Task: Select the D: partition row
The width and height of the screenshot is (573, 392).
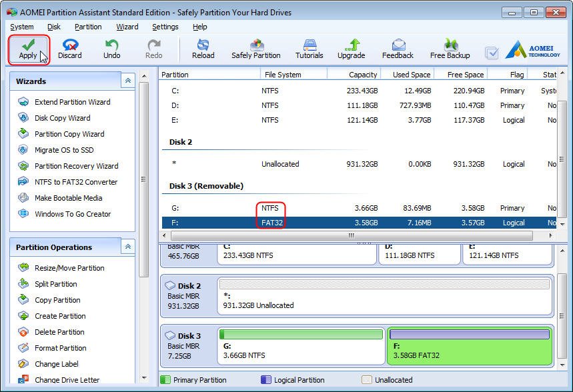Action: pos(359,105)
